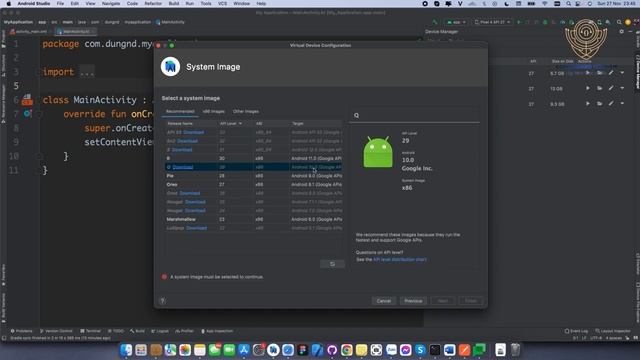Viewport: 640px width, 360px height.
Task: Open Skype from the dock
Action: coord(420,350)
